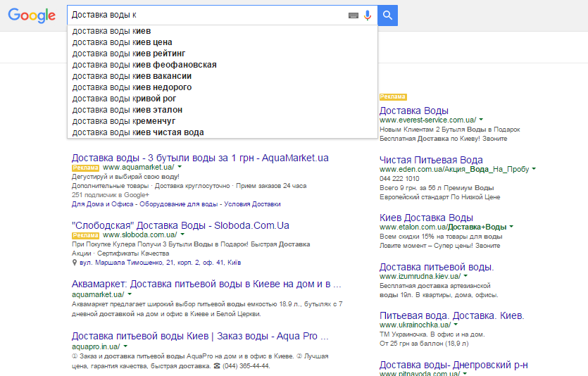Select suggestion "доставка воды кременчуг"
This screenshot has height=376, width=588.
point(222,121)
